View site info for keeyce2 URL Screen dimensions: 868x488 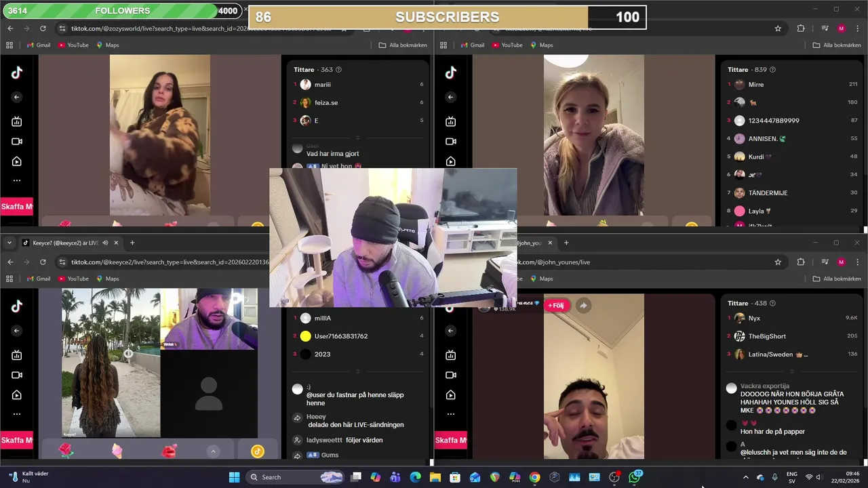point(62,262)
